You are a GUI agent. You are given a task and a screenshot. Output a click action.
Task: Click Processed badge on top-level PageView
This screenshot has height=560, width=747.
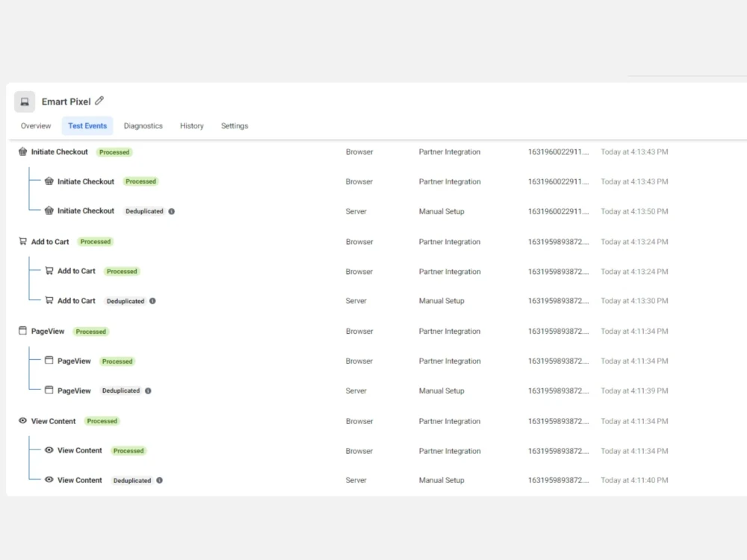point(91,332)
